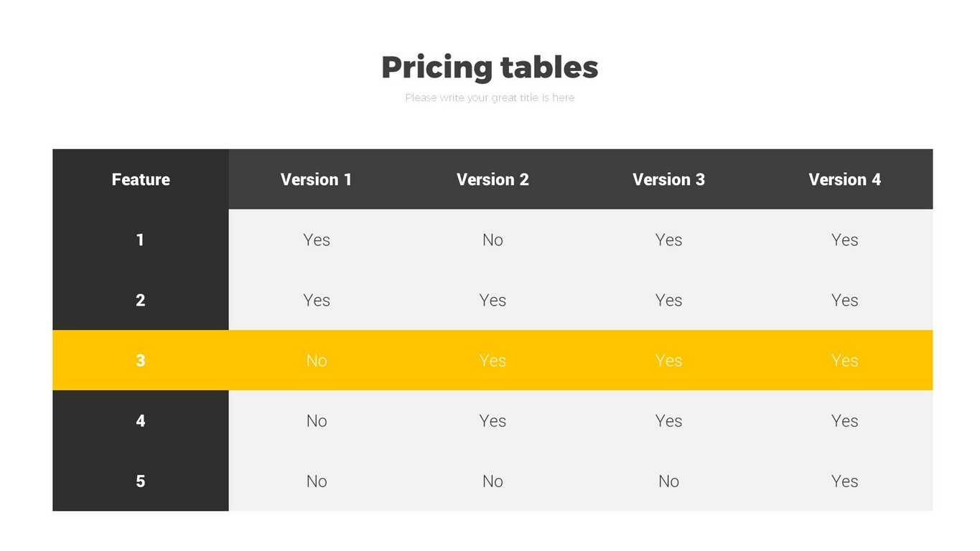The height and width of the screenshot is (551, 980).
Task: Click the "Pricing tables" title
Action: [490, 67]
